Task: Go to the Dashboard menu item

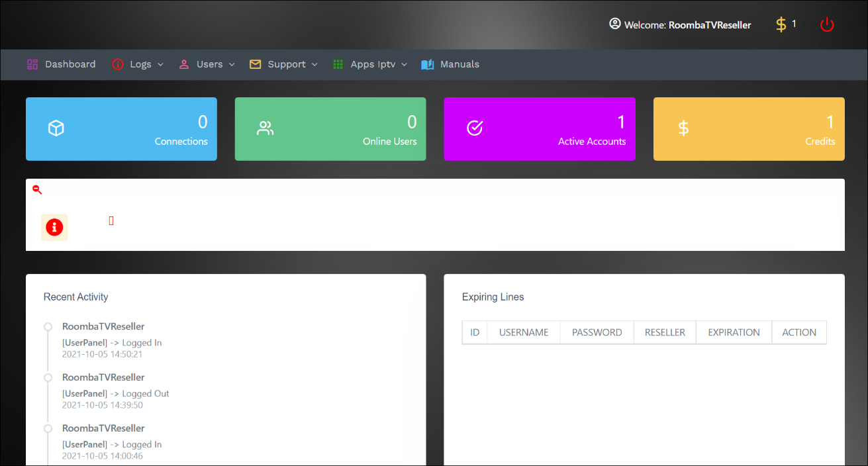Action: point(62,64)
